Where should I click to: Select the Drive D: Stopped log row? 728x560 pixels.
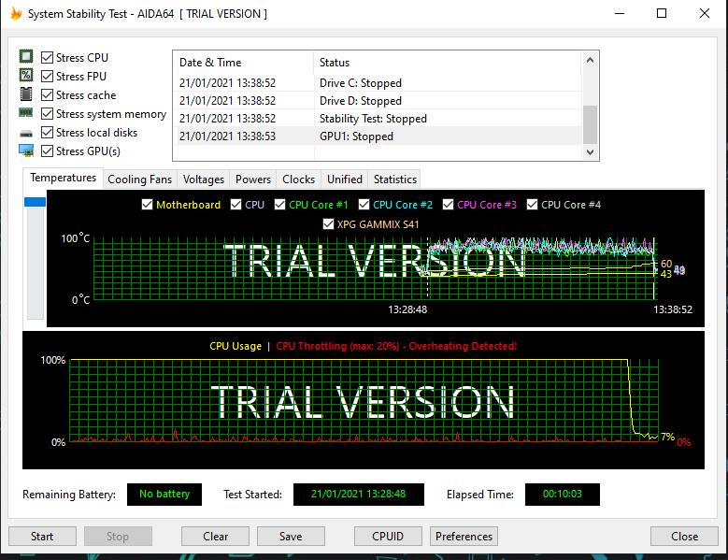click(x=378, y=101)
